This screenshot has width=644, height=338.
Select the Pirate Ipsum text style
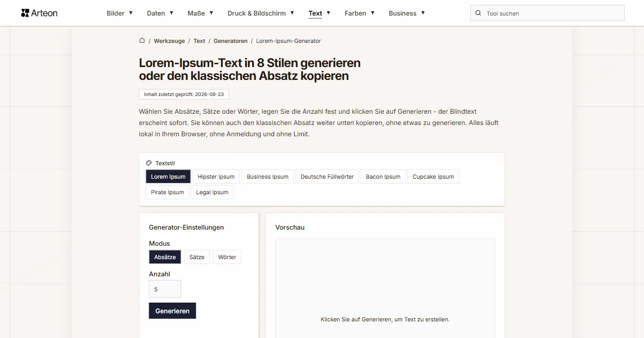(x=167, y=192)
